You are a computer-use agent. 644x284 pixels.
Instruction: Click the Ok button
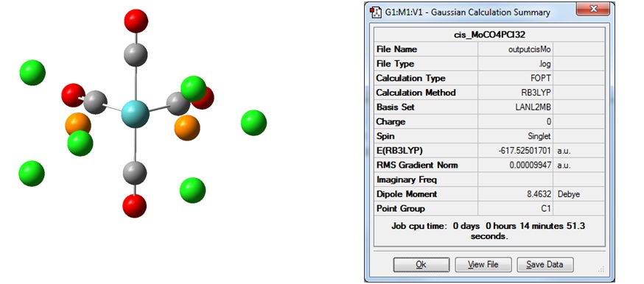point(421,265)
